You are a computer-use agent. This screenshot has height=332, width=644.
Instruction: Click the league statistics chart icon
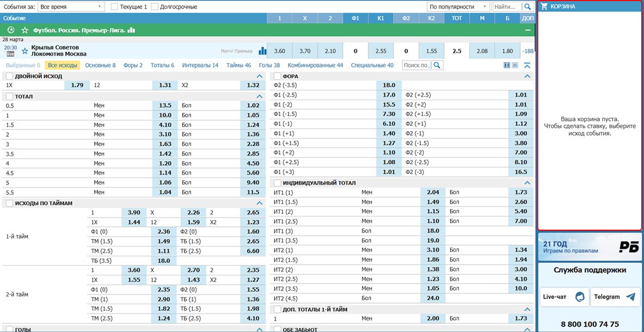(x=132, y=30)
